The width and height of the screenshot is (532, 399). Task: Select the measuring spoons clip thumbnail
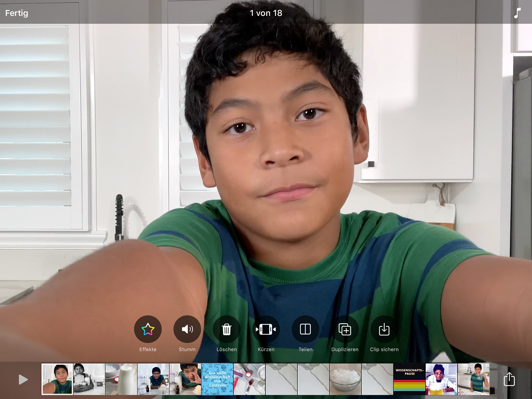(249, 379)
